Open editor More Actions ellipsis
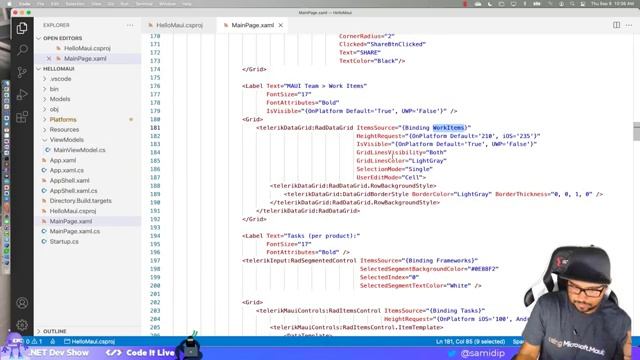 coord(629,25)
